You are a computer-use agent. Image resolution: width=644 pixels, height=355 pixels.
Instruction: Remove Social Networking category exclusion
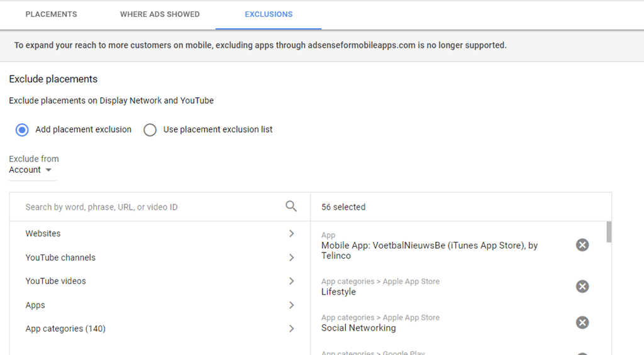582,322
